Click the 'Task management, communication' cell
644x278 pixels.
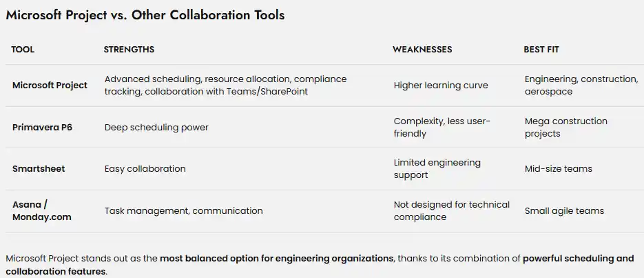coord(183,210)
